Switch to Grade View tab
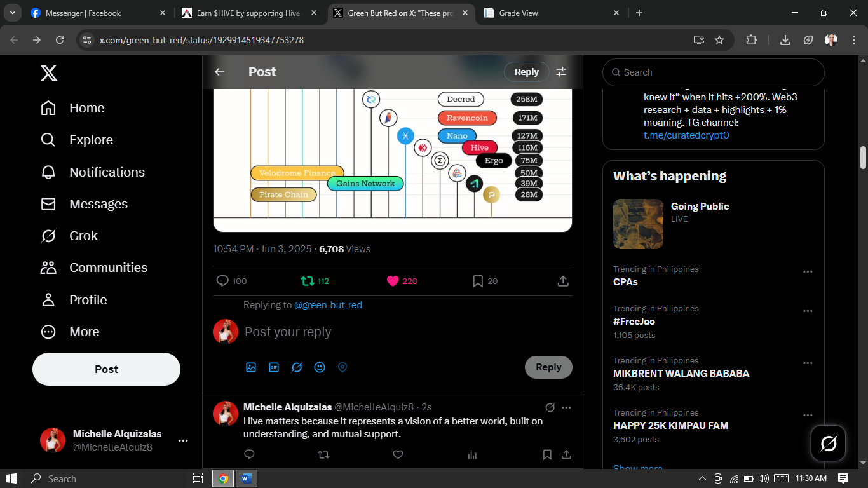This screenshot has height=488, width=868. (553, 13)
